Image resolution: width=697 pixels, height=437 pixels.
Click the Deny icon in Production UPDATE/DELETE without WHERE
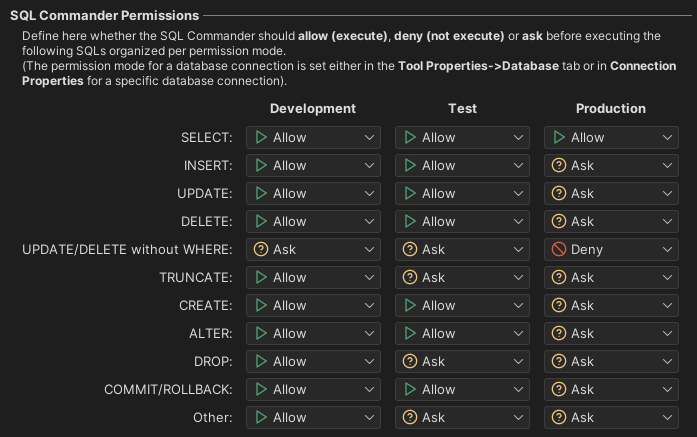[x=558, y=249]
